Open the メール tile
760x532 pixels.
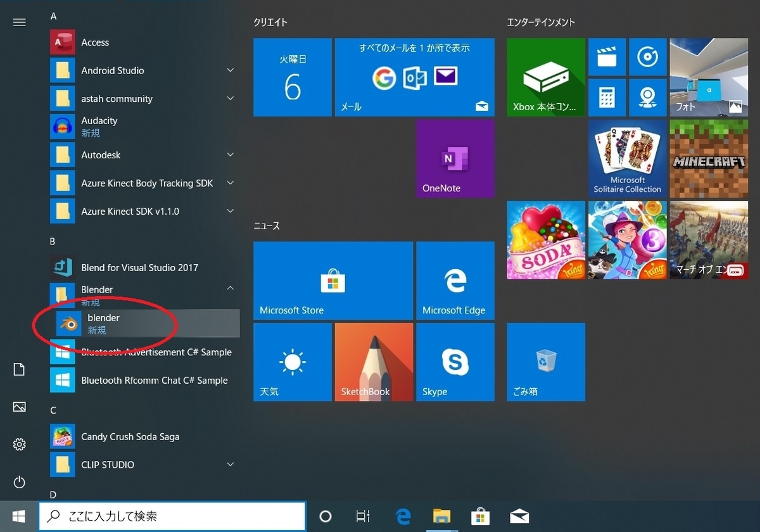click(x=414, y=77)
